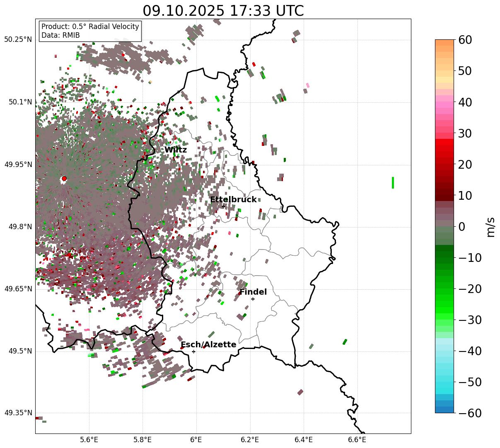Image resolution: width=500 pixels, height=448 pixels.
Task: Click the 5.8°E longitude tick label
Action: (x=143, y=439)
